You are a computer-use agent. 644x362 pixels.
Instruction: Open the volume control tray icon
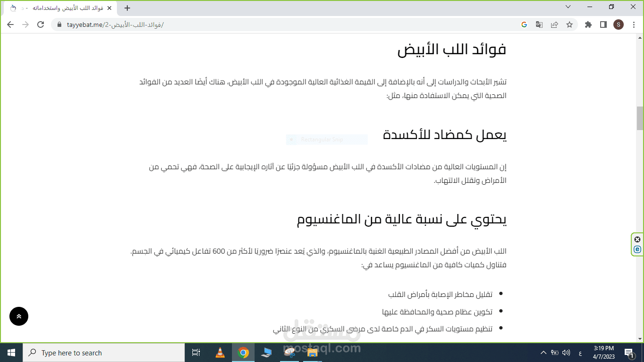[566, 353]
